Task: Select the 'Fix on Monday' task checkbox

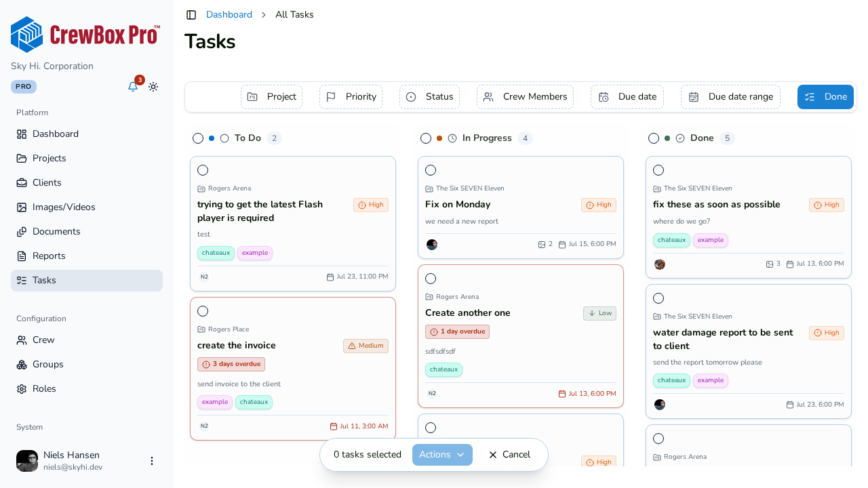Action: pos(431,170)
